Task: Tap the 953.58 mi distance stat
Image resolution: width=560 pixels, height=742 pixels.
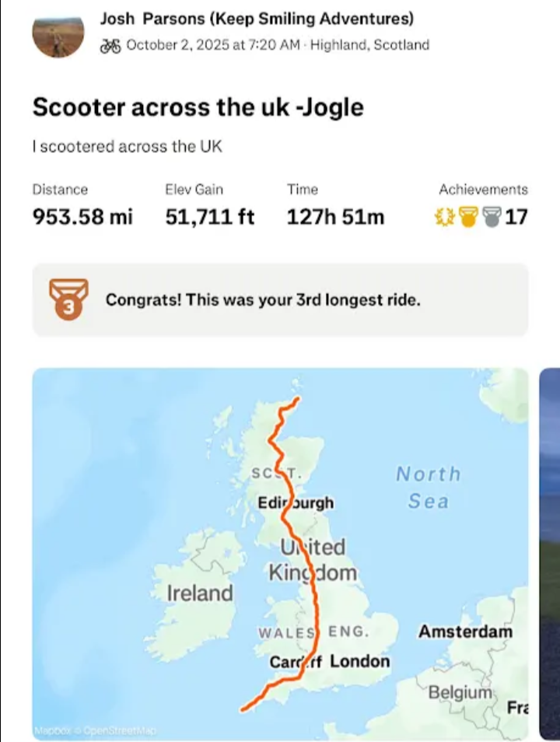Action: click(x=82, y=216)
